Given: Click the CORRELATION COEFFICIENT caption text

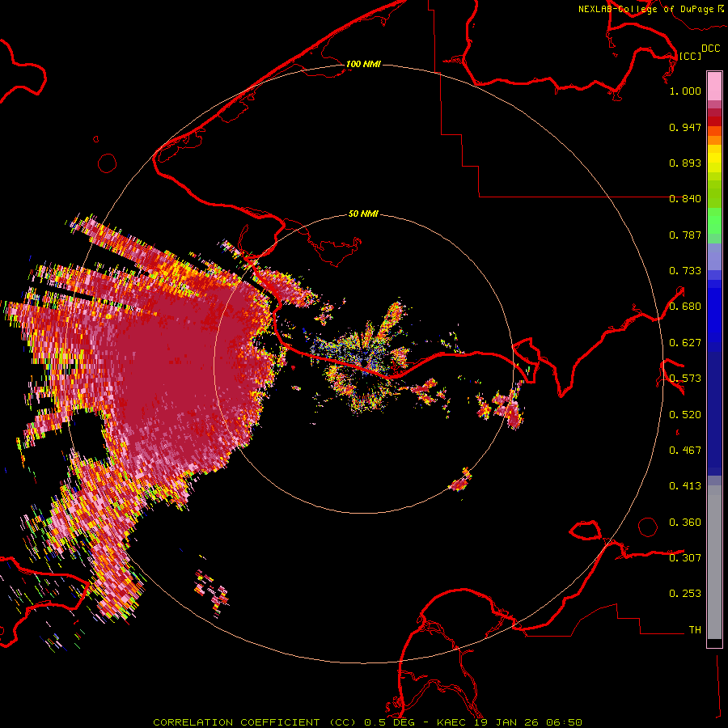Looking at the screenshot, I should tap(254, 722).
